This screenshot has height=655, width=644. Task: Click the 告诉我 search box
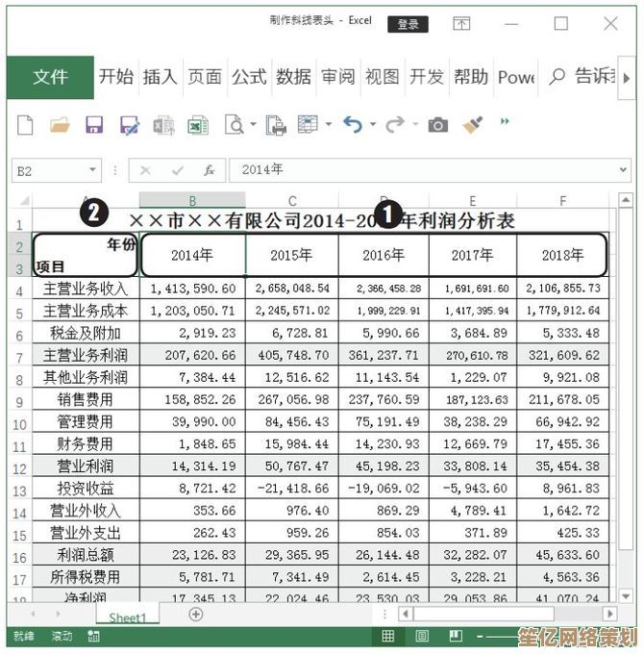(x=582, y=77)
